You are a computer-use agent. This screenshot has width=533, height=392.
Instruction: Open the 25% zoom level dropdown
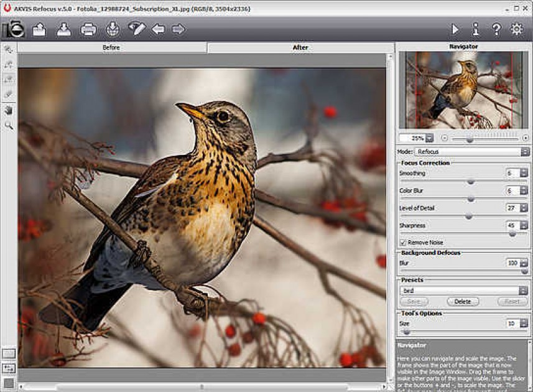click(x=429, y=138)
